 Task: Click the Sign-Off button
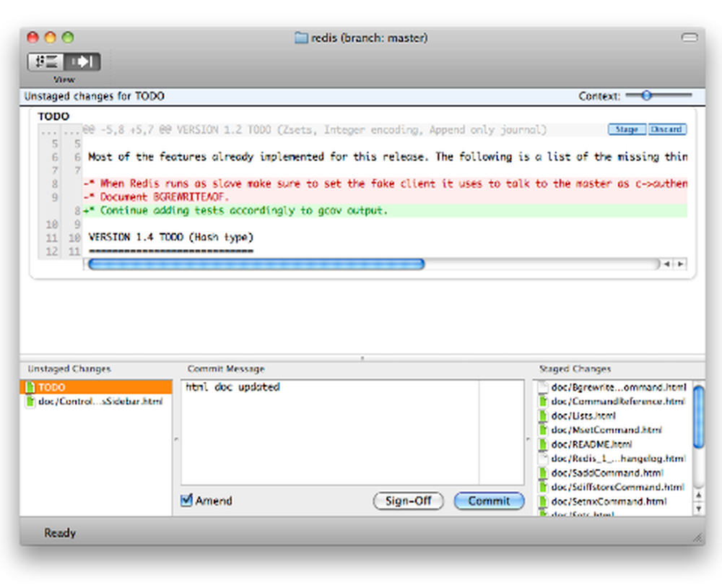tap(409, 501)
